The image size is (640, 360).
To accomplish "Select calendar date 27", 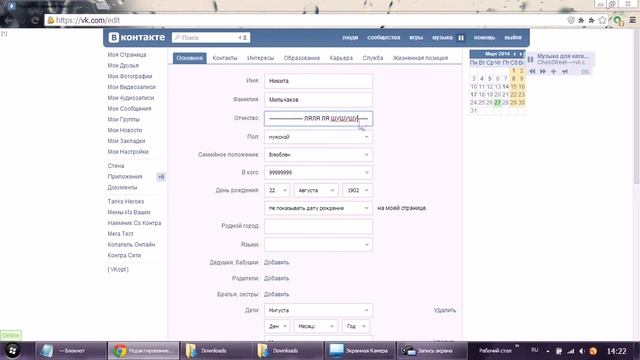I will [x=497, y=102].
